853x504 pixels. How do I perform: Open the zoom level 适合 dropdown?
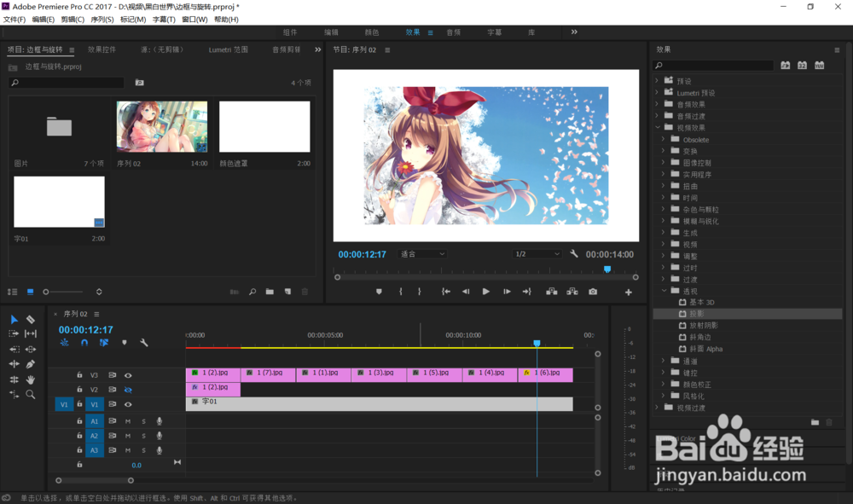click(x=423, y=254)
